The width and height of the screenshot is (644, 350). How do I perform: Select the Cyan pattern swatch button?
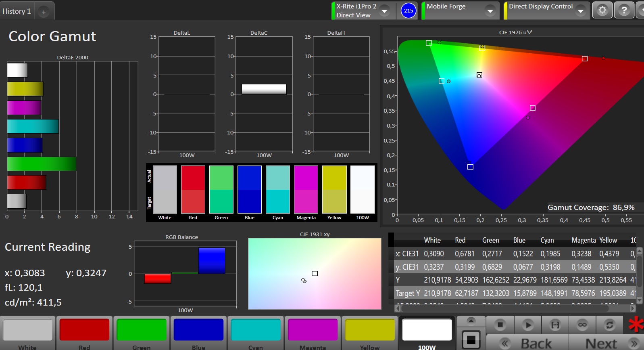pos(256,333)
